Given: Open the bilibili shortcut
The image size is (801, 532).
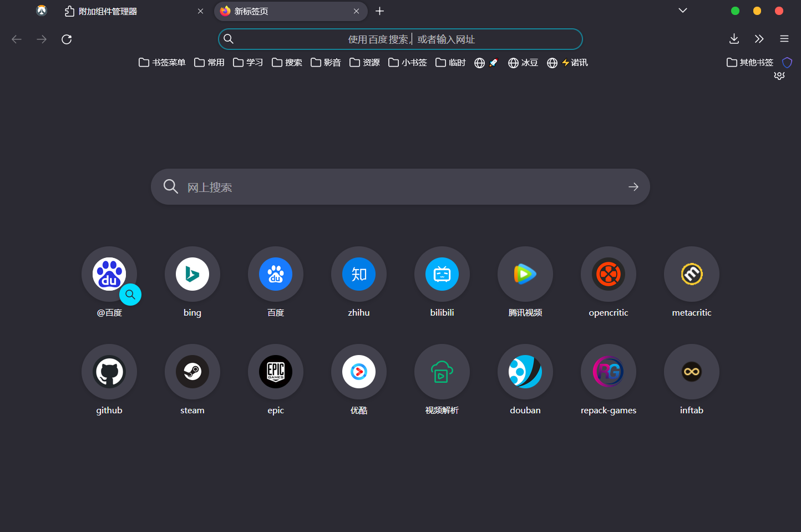Looking at the screenshot, I should [x=442, y=274].
